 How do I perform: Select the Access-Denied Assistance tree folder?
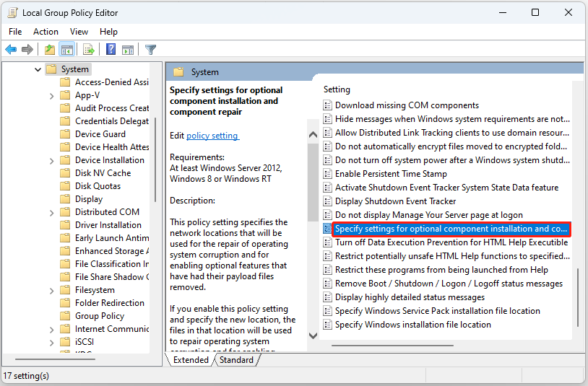[112, 82]
